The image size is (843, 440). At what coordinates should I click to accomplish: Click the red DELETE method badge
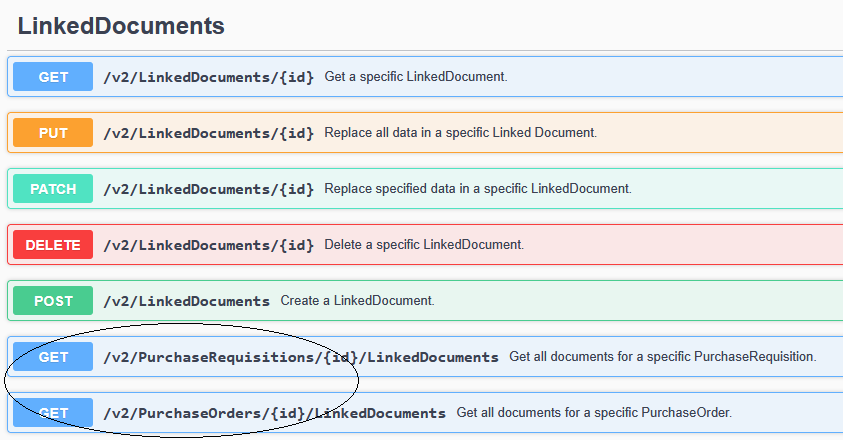[53, 245]
